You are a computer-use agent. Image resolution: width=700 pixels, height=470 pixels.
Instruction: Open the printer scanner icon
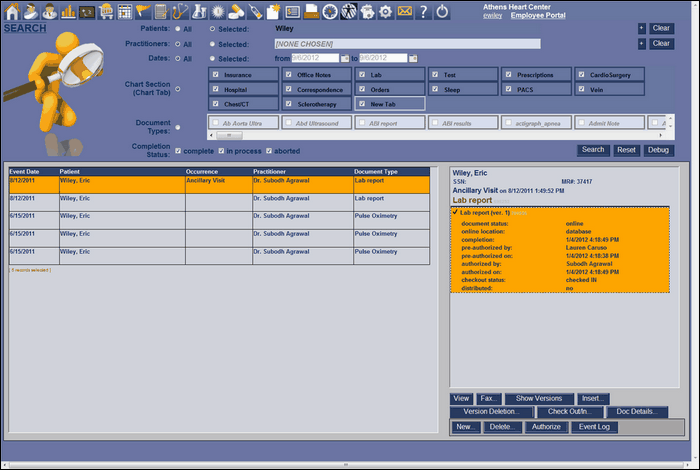tap(311, 11)
